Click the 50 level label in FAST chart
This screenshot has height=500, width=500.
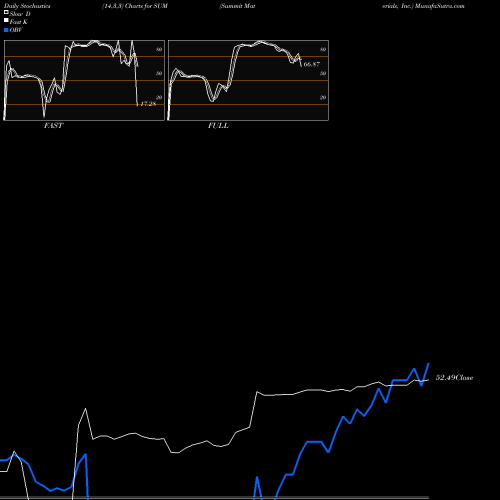pos(159,73)
